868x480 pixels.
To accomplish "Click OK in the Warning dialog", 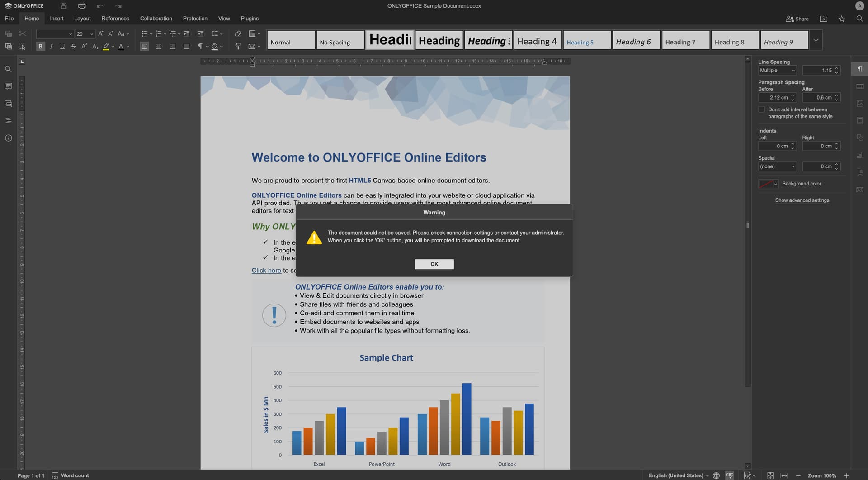I will 434,264.
